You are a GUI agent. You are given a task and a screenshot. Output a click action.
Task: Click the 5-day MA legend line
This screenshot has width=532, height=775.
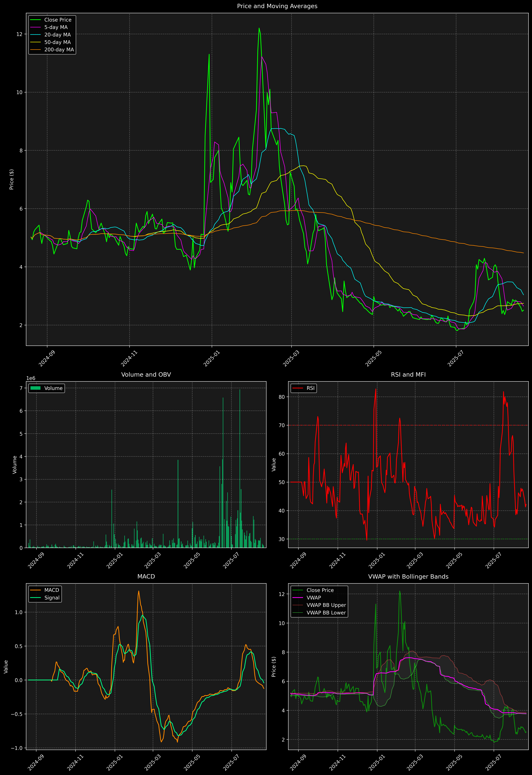pyautogui.click(x=35, y=27)
